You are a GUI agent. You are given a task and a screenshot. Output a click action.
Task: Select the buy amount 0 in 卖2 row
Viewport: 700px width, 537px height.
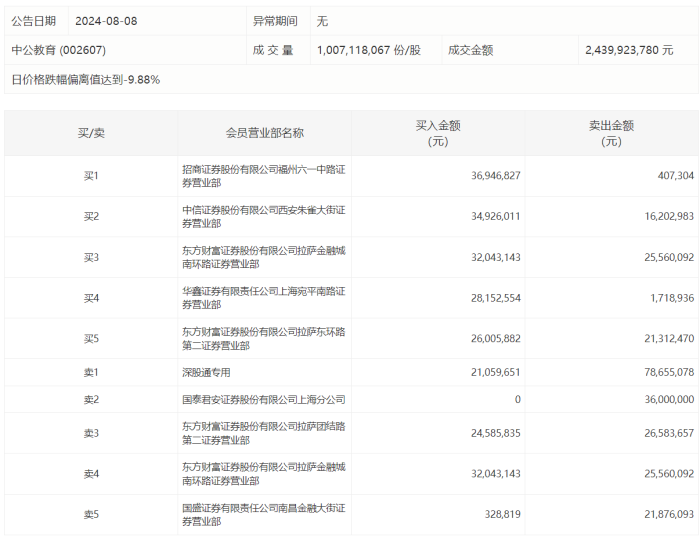tap(517, 400)
